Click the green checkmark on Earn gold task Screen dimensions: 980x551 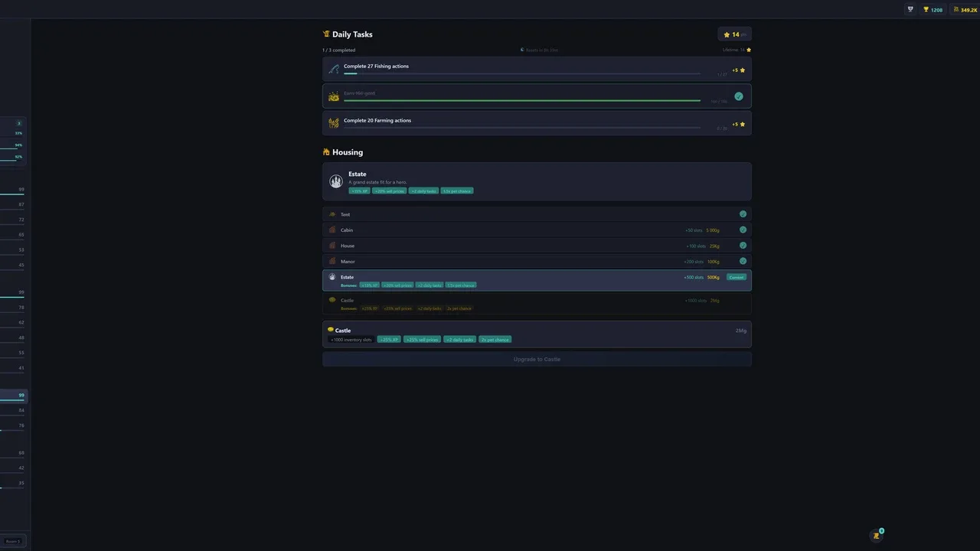point(739,96)
